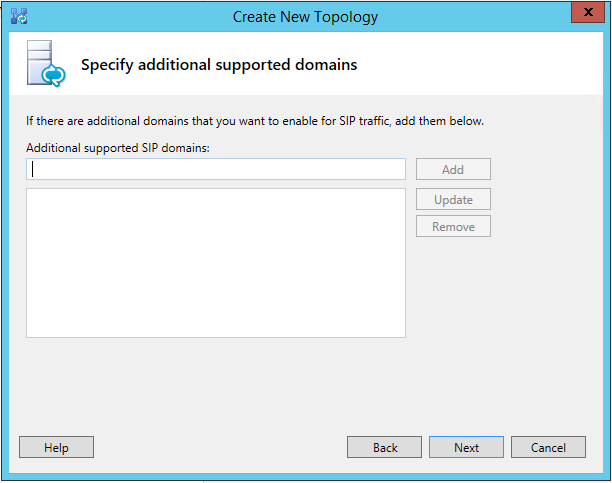Click the SIP traffic instruction sentence

pyautogui.click(x=255, y=121)
